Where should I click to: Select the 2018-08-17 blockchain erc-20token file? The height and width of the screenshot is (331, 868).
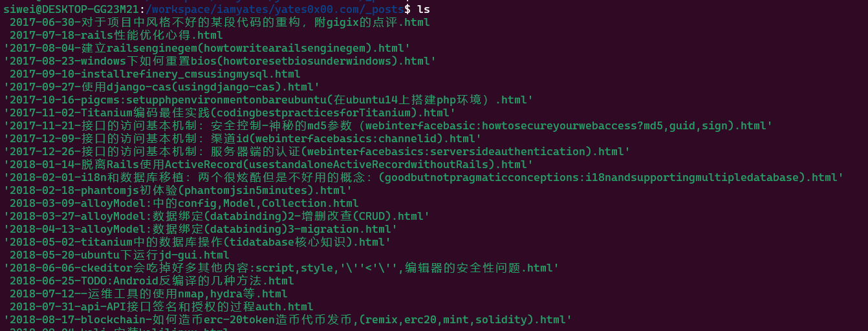288,319
